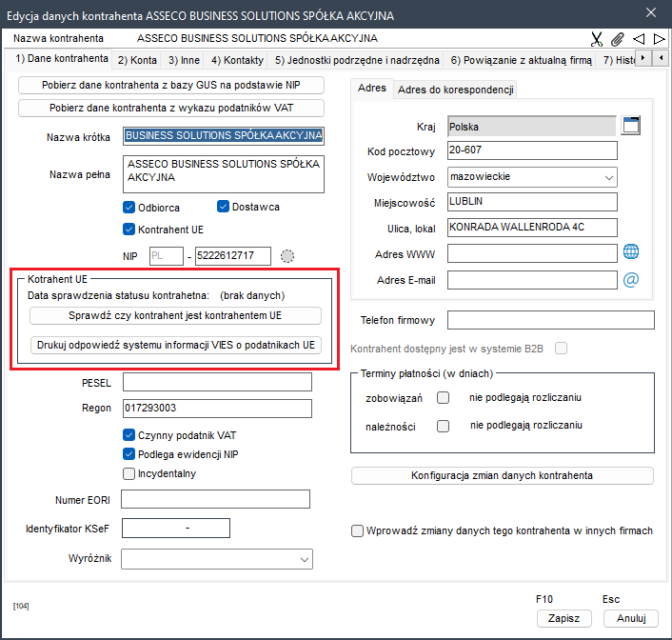Click Adres WWW input field
This screenshot has width=672, height=640.
coord(532,253)
